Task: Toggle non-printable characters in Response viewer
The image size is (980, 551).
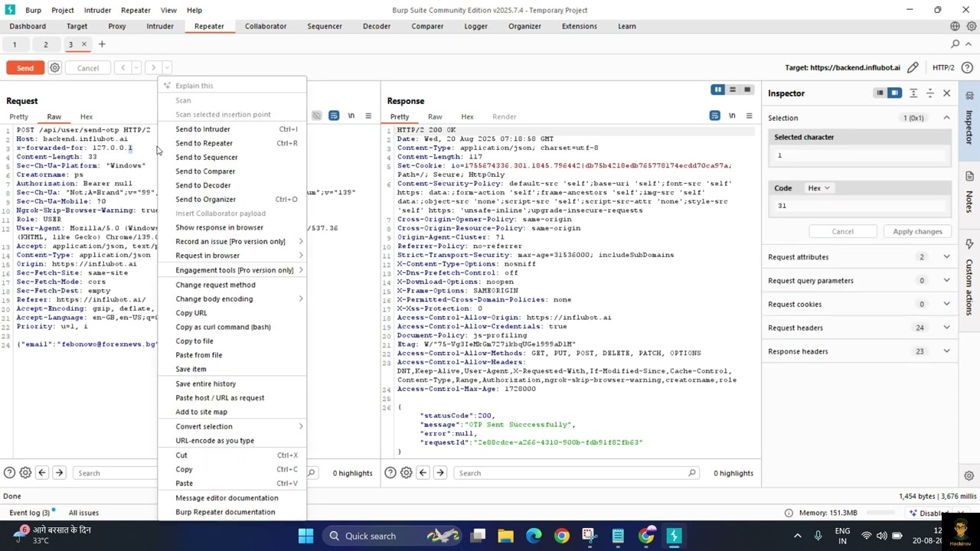Action: (x=732, y=116)
